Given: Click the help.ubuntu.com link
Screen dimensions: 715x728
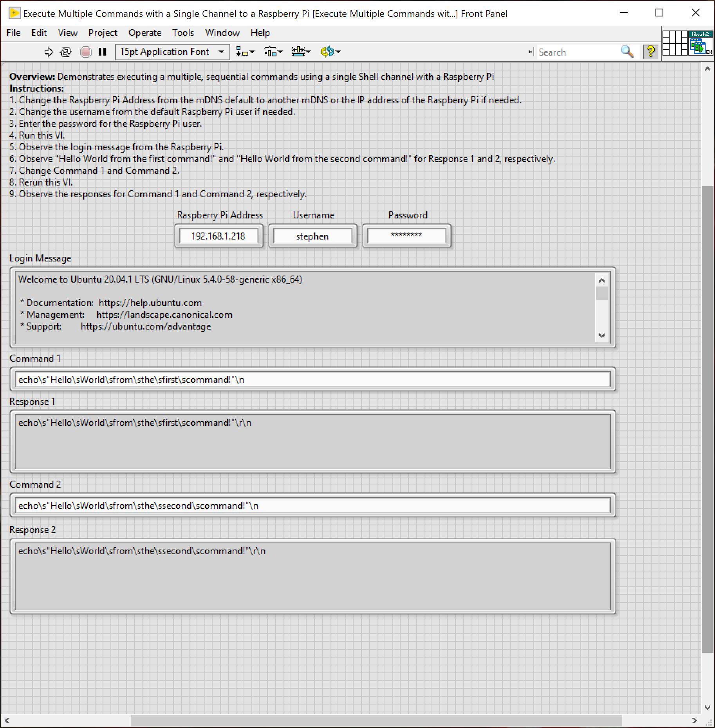Looking at the screenshot, I should click(150, 303).
